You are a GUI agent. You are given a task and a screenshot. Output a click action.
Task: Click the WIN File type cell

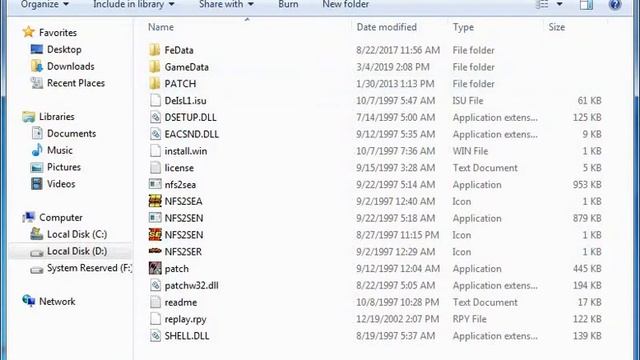point(470,151)
